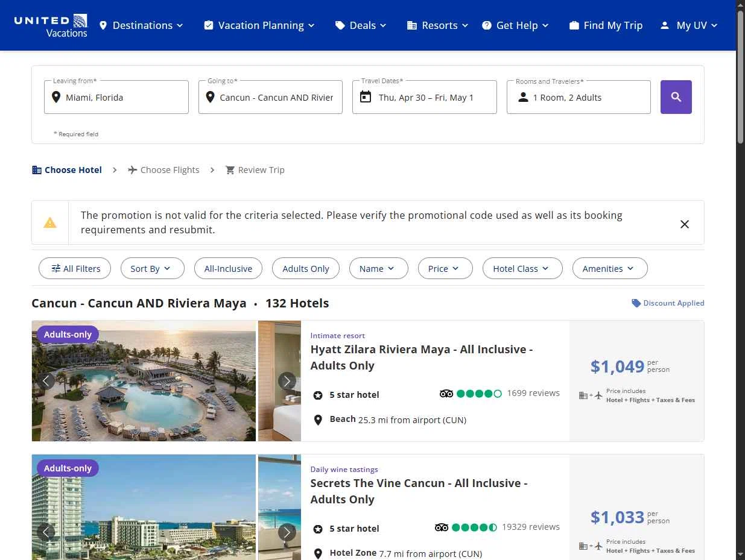
Task: Show next photo of Secrets The Vine
Action: tap(287, 532)
